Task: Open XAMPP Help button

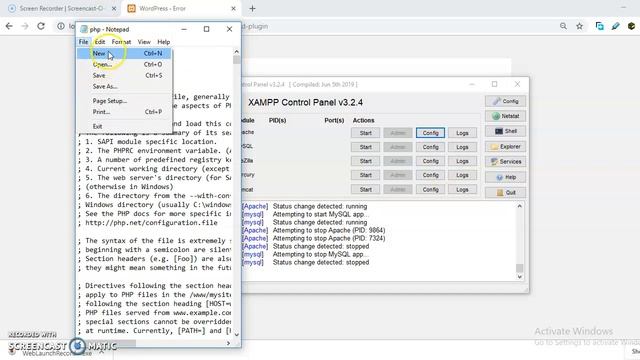Action: coord(505,177)
